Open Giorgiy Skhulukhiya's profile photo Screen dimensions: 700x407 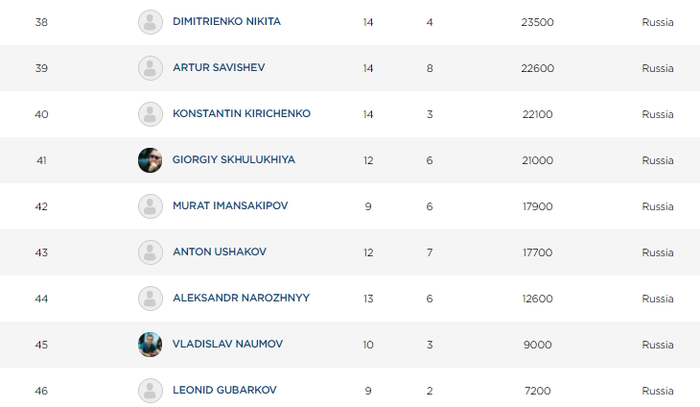[x=150, y=160]
